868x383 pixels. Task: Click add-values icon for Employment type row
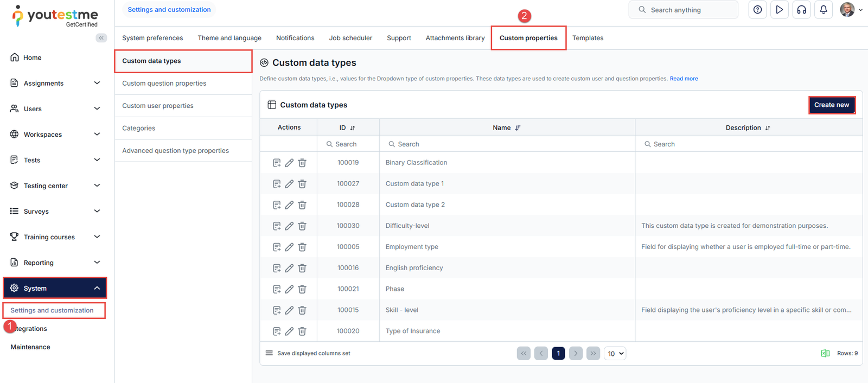[x=277, y=247]
